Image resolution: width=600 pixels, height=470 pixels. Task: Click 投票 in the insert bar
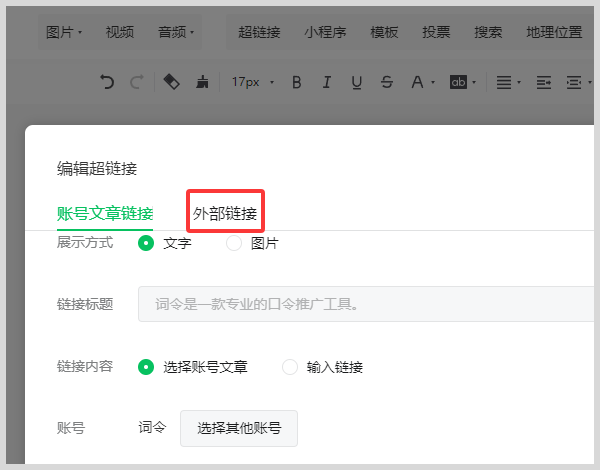coord(436,32)
